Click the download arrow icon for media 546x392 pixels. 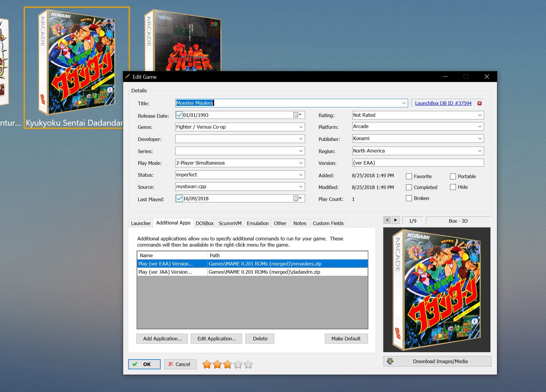point(390,361)
